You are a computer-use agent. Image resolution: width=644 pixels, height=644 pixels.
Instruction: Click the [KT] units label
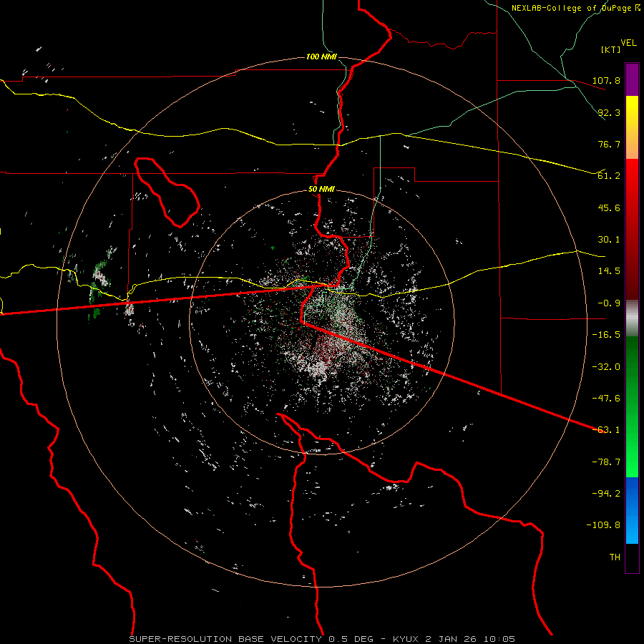click(611, 49)
